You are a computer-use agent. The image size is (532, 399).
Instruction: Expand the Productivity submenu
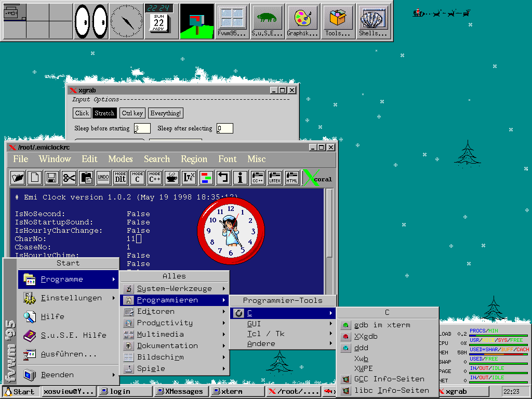(x=175, y=323)
